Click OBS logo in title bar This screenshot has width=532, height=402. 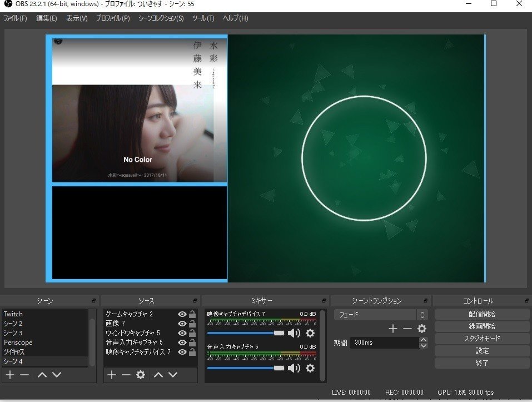[7, 4]
